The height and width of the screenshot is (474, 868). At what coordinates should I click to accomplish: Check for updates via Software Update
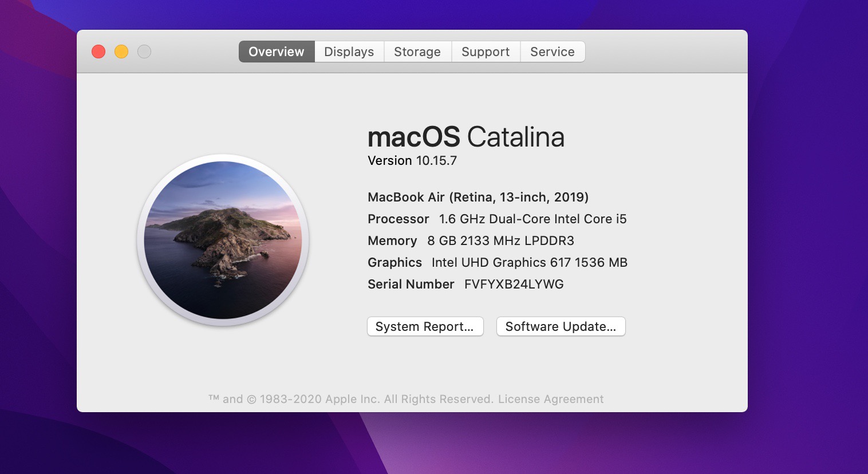click(x=561, y=326)
